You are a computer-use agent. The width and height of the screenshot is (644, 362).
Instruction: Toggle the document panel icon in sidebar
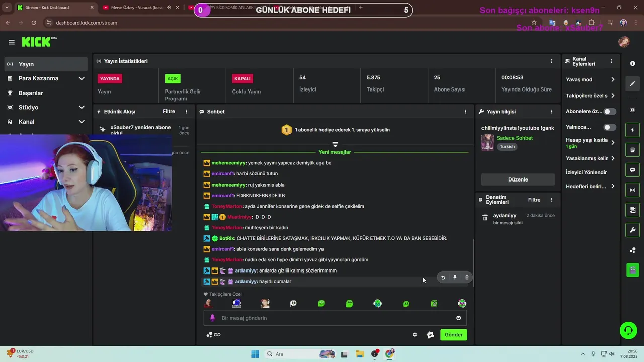pyautogui.click(x=632, y=150)
